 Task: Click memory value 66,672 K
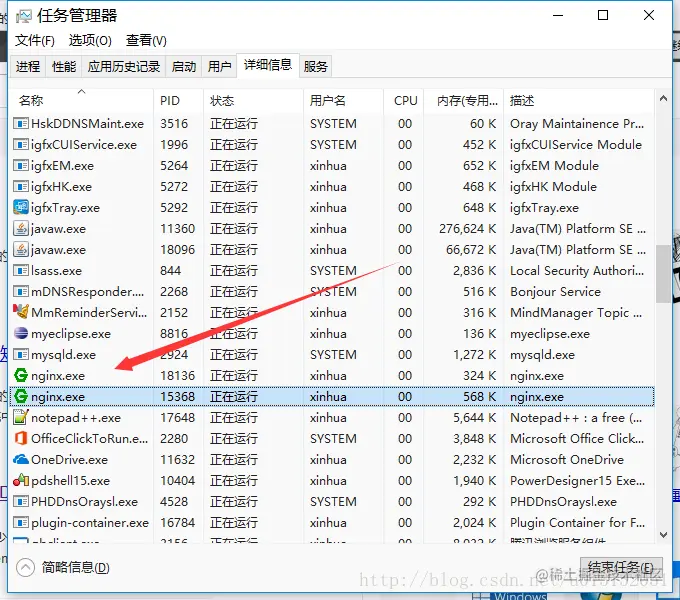click(x=471, y=250)
